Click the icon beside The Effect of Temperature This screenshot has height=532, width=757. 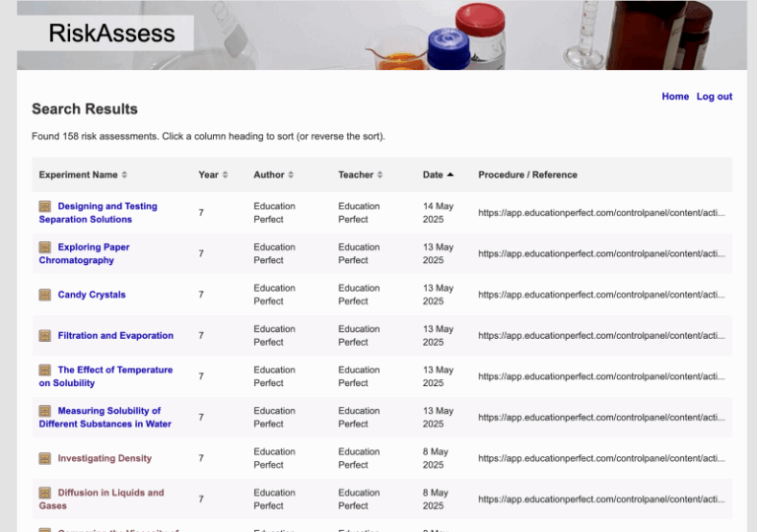45,370
